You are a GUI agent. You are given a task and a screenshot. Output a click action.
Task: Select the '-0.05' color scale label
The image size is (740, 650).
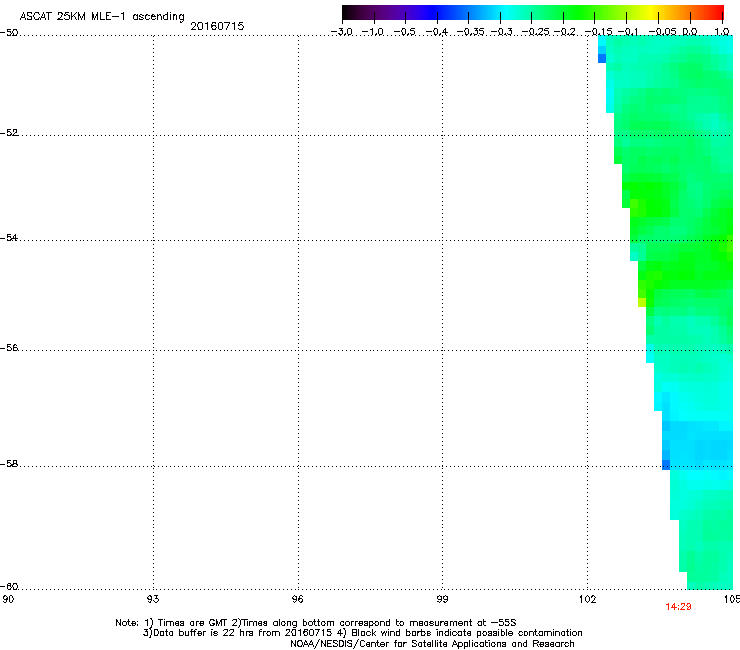(662, 32)
